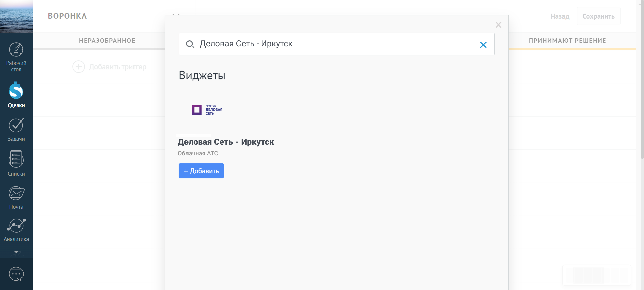Click the profile avatar image
This screenshot has height=290, width=644.
pyautogui.click(x=16, y=16)
